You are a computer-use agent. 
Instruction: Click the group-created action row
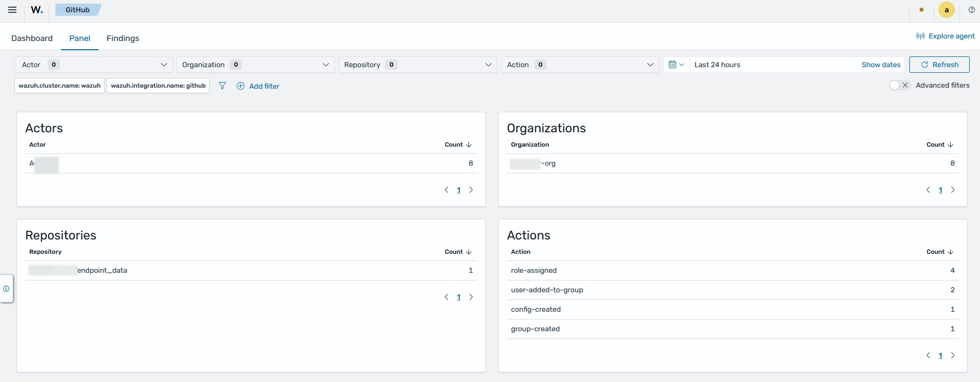coord(733,329)
